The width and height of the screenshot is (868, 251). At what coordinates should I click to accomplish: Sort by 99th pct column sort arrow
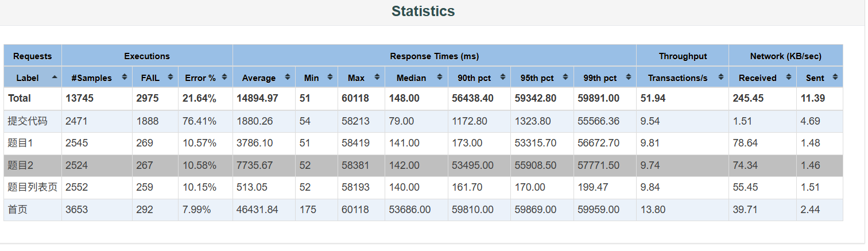pos(628,77)
